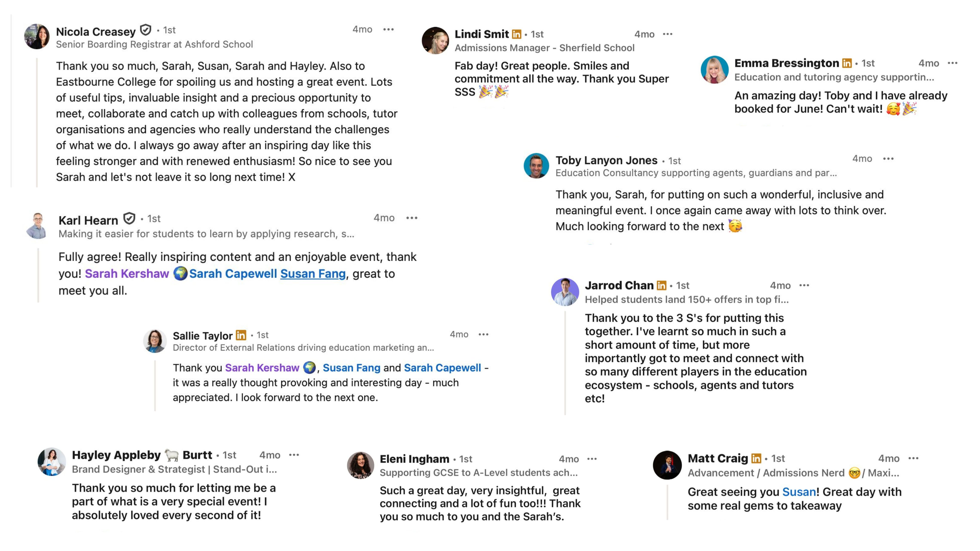Open Susan Fang's profile from Karl's comment
Viewport: 980px width, 551px height.
point(313,274)
